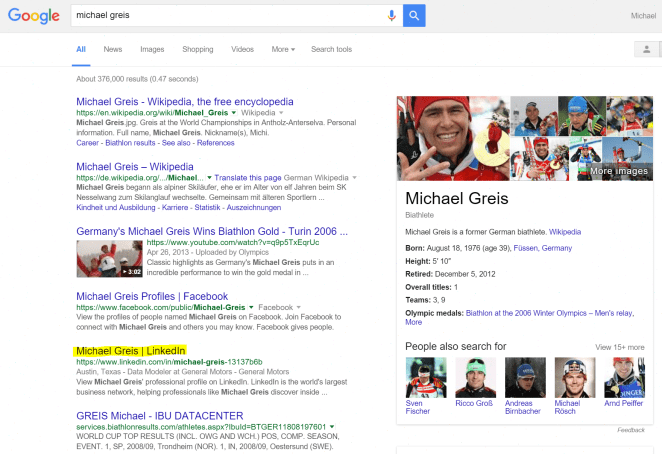Click the Google logo
This screenshot has height=454, width=662.
pyautogui.click(x=34, y=16)
